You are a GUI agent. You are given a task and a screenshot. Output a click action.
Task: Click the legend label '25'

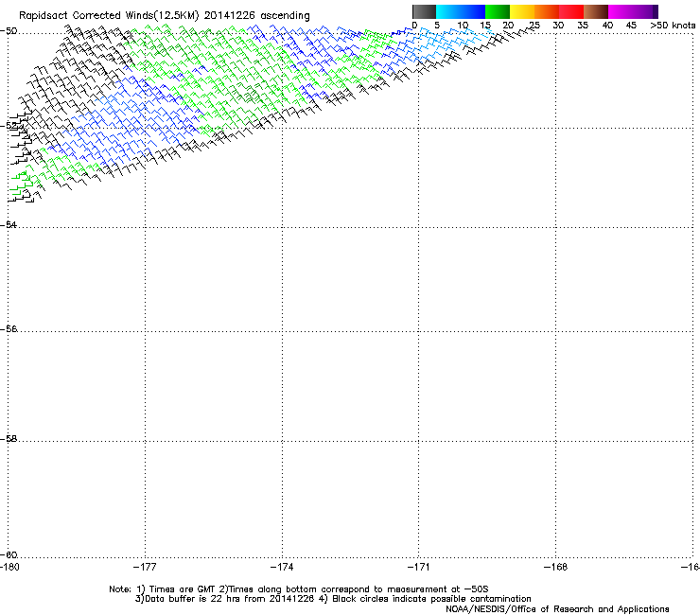pos(534,26)
